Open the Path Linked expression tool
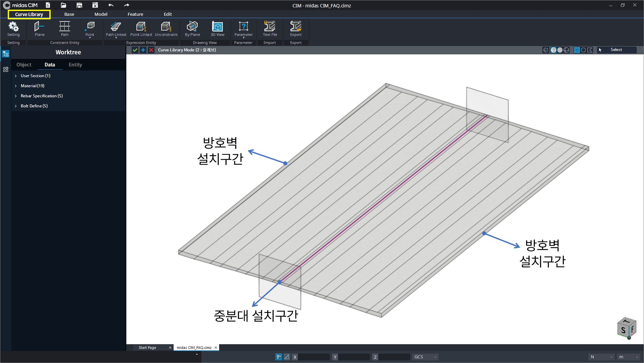The height and width of the screenshot is (363, 644). click(116, 30)
